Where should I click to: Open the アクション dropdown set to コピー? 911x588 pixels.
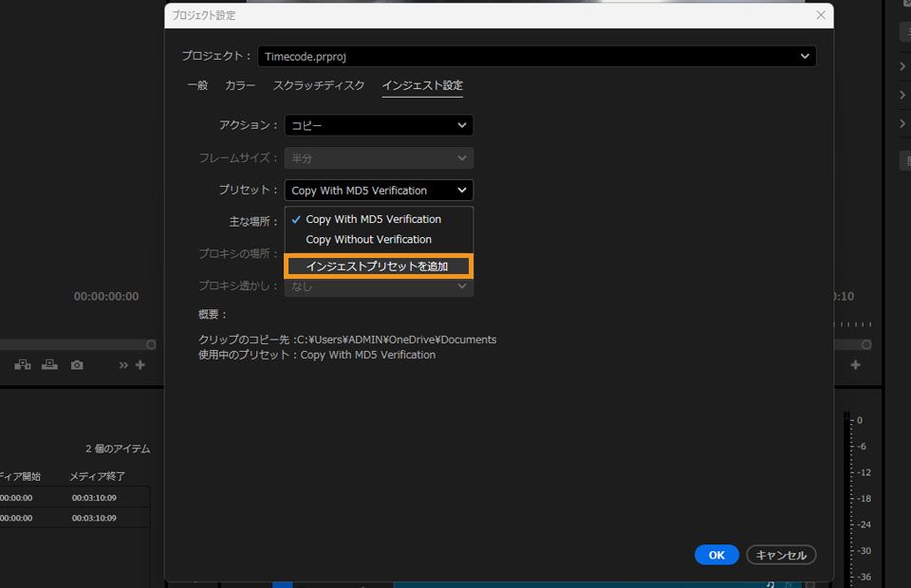pyautogui.click(x=378, y=124)
